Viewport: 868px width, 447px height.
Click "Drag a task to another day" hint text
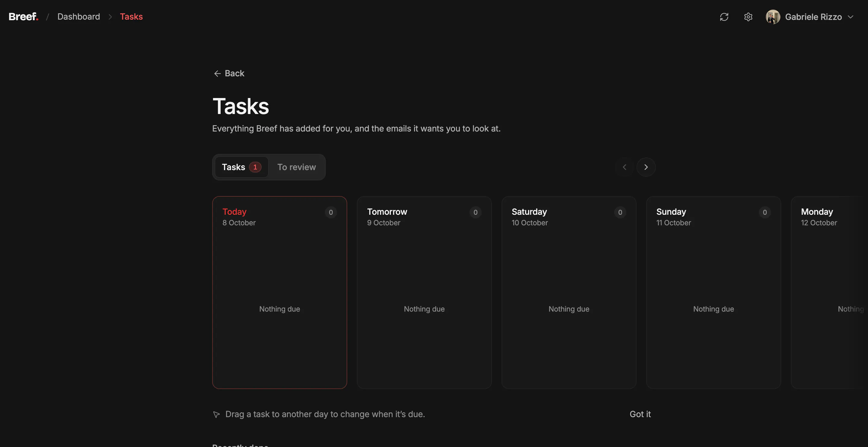tap(325, 414)
